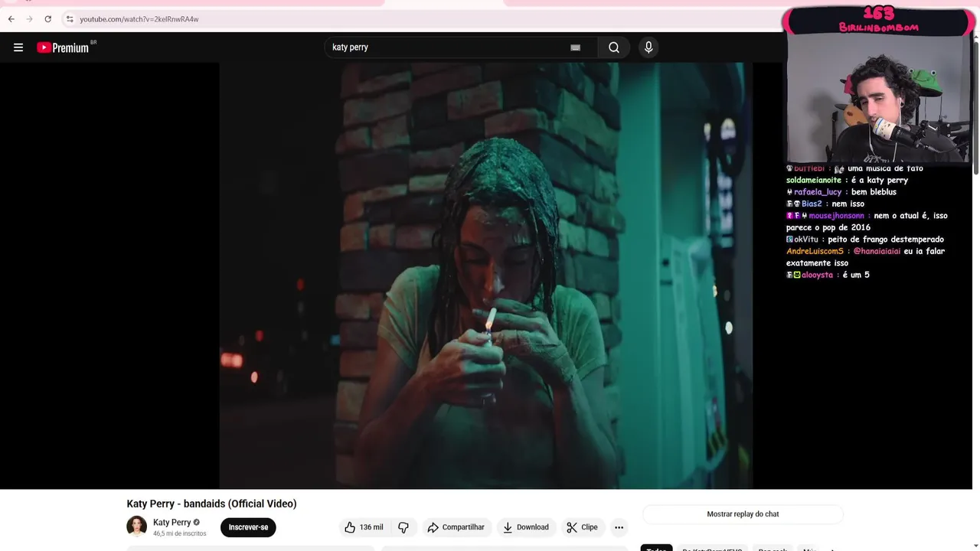
Task: Open more actions three-dot menu
Action: (x=619, y=527)
